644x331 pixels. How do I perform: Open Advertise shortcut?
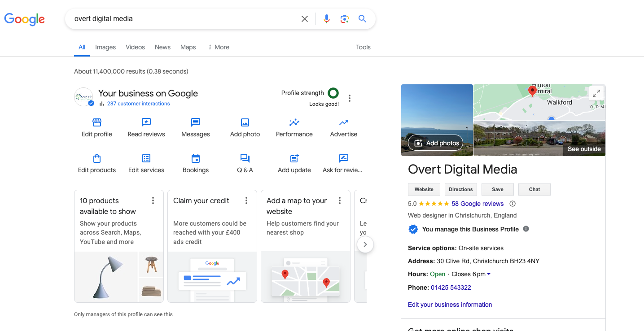tap(344, 127)
